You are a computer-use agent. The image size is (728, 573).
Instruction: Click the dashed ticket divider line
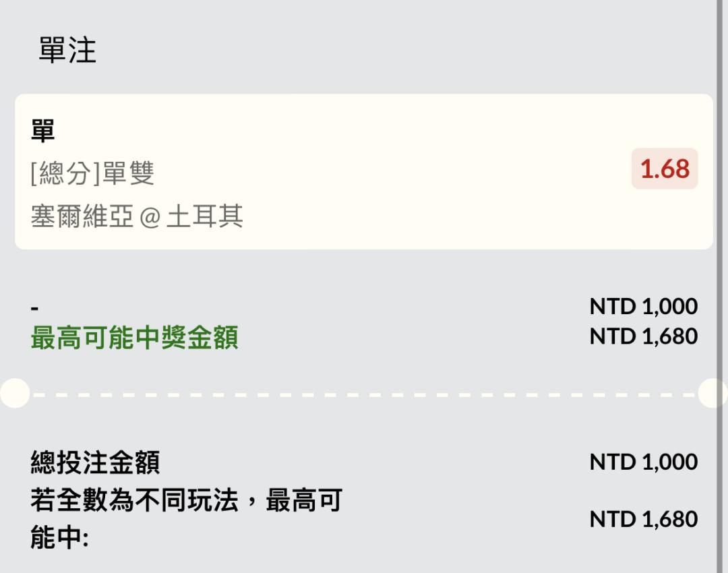tap(364, 394)
